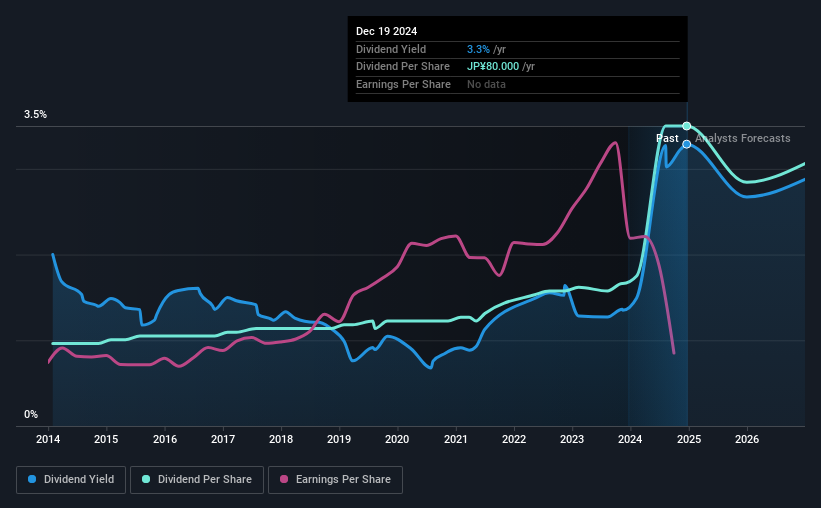The width and height of the screenshot is (821, 508).
Task: Click the 2023 x-axis label
Action: coord(572,439)
